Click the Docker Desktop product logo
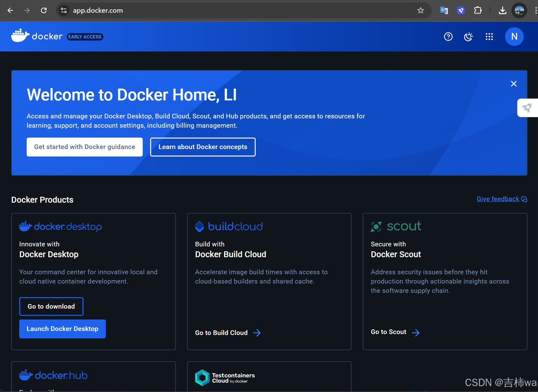This screenshot has width=538, height=392. 61,227
